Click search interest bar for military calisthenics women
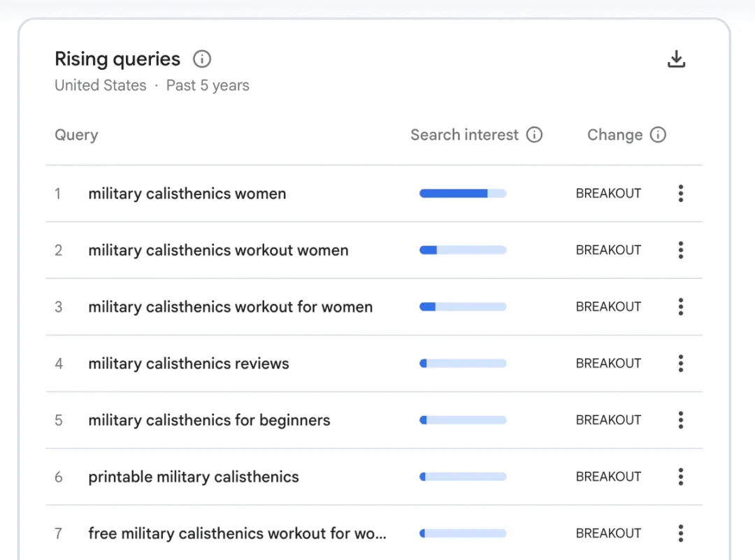The width and height of the screenshot is (755, 560). [x=463, y=194]
